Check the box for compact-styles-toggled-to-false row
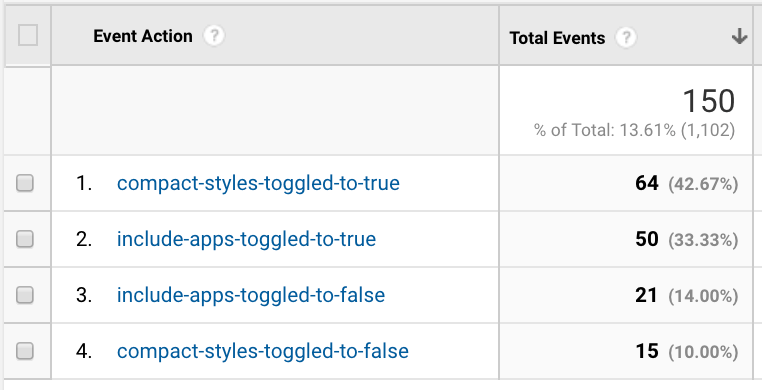The image size is (762, 390). [x=25, y=351]
